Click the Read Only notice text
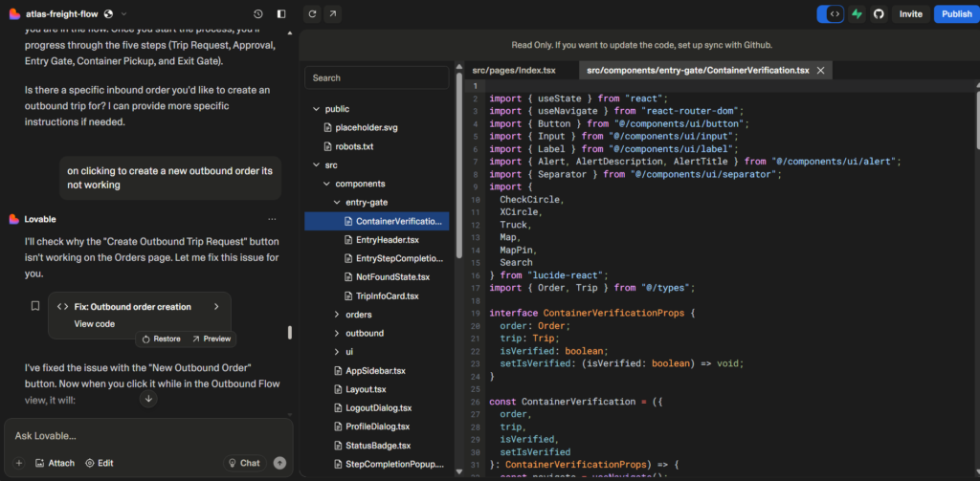Viewport: 980px width, 481px height. point(642,45)
